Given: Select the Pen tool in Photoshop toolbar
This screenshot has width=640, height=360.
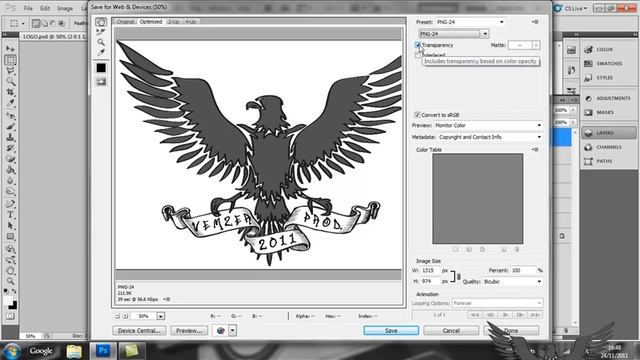Looking at the screenshot, I should (x=10, y=204).
